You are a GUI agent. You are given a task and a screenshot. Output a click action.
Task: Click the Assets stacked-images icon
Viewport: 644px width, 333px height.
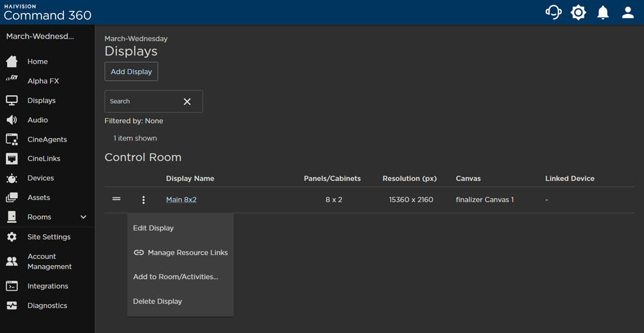pos(12,198)
